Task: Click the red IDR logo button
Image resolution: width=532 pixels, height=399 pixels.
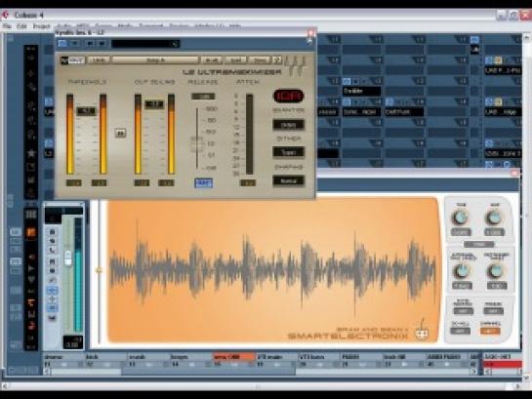Action: click(288, 97)
